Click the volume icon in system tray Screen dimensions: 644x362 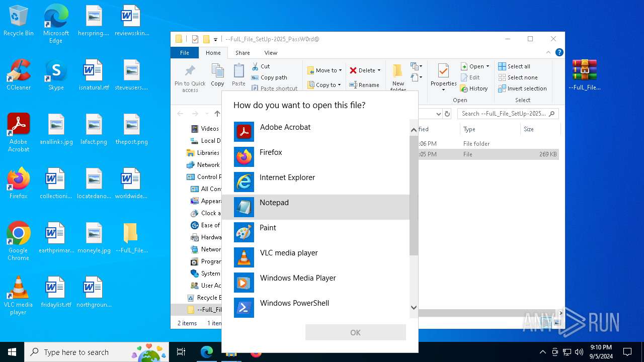579,352
